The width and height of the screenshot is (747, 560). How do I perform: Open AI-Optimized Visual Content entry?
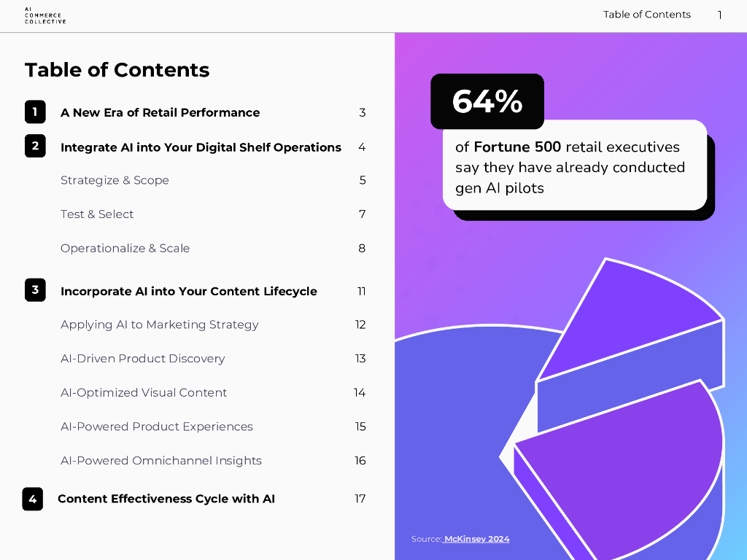144,392
